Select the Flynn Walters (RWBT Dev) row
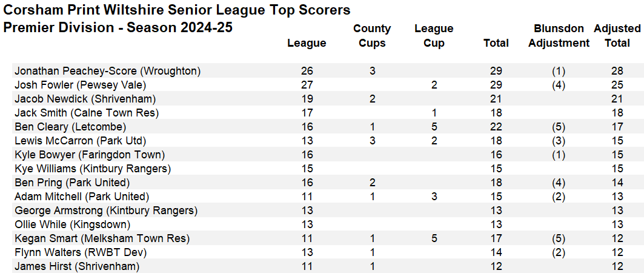This screenshot has width=644, height=273. tap(81, 252)
